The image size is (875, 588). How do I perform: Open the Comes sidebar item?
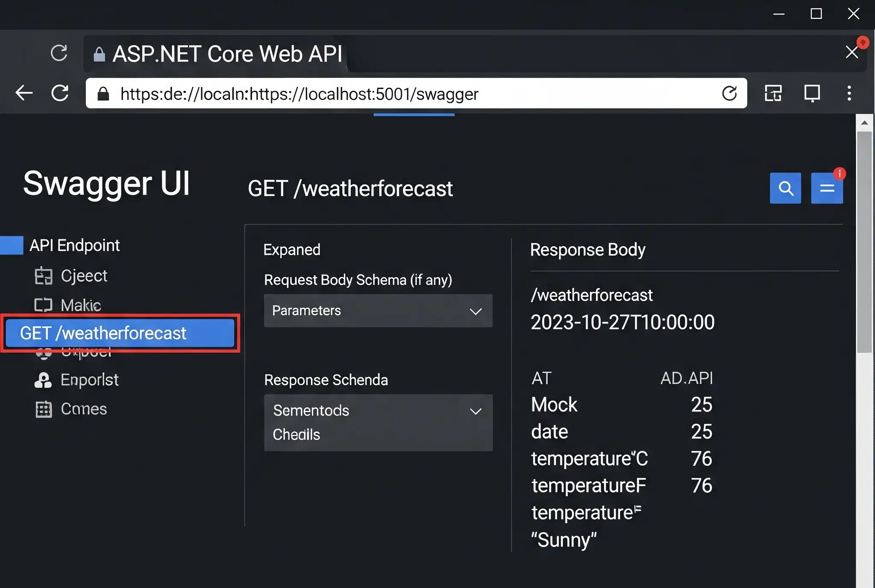click(84, 409)
